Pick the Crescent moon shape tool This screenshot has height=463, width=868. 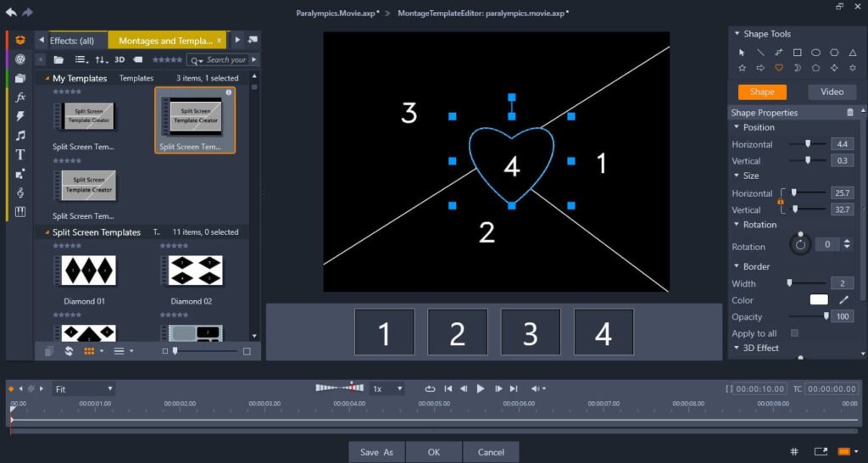[x=797, y=68]
